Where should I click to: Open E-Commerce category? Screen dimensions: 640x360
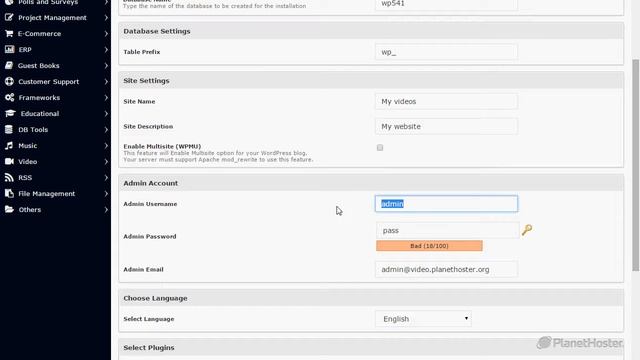click(39, 33)
